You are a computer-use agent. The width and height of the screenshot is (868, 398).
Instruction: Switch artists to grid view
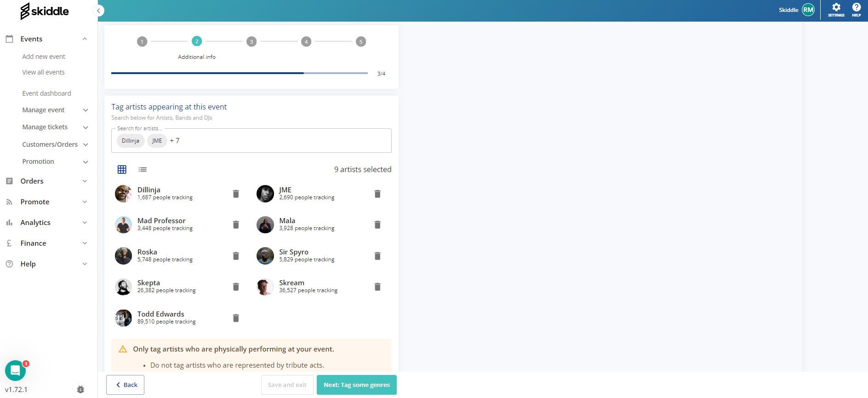coord(122,169)
